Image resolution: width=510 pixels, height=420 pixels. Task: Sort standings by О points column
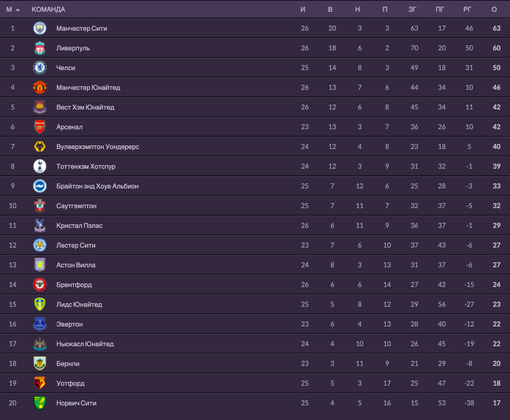[494, 9]
